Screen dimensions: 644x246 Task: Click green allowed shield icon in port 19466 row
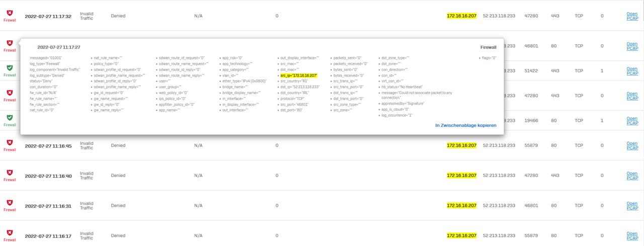pyautogui.click(x=10, y=118)
